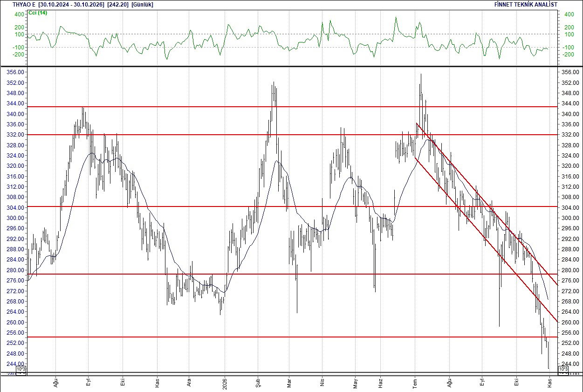Viewport: 583px width, 392px height.
Task: Click 200 on the right CCI axis
Action: 569,28
